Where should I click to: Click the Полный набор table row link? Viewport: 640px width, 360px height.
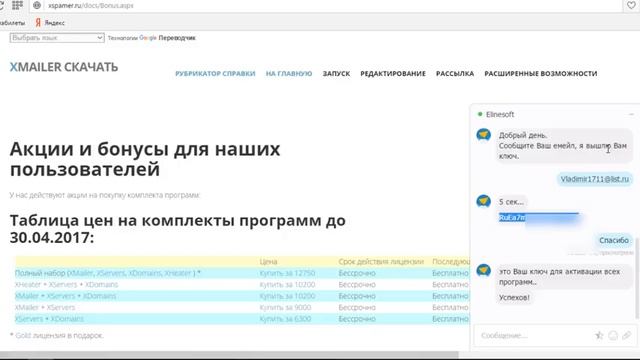pyautogui.click(x=107, y=273)
